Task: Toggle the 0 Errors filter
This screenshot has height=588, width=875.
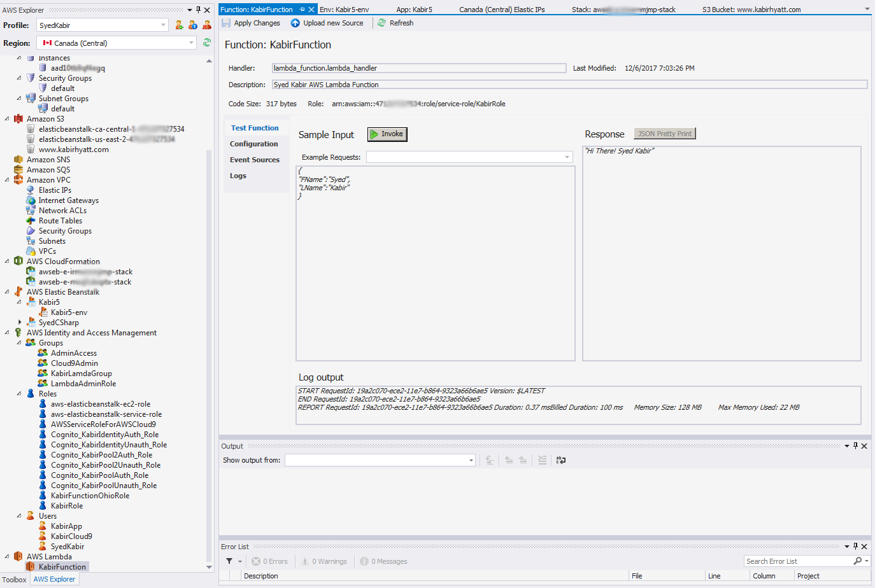Action: [x=270, y=561]
